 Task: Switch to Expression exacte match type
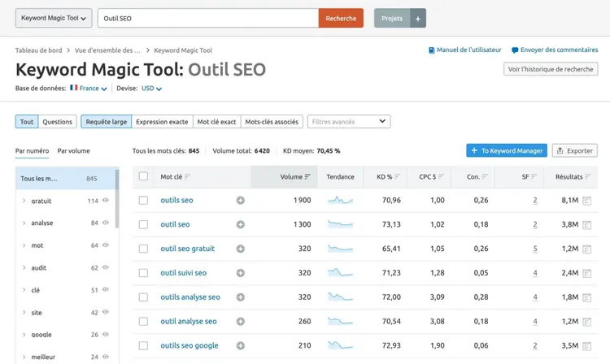coord(162,122)
